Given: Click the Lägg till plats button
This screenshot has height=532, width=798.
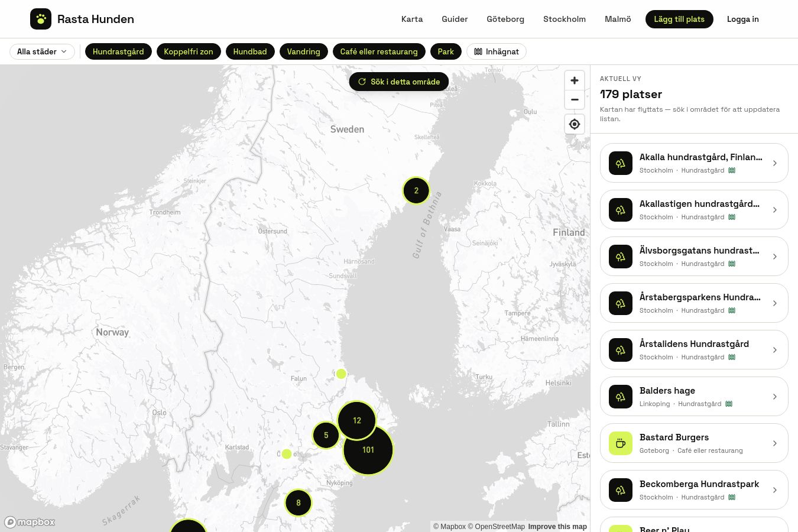Looking at the screenshot, I should pyautogui.click(x=679, y=19).
